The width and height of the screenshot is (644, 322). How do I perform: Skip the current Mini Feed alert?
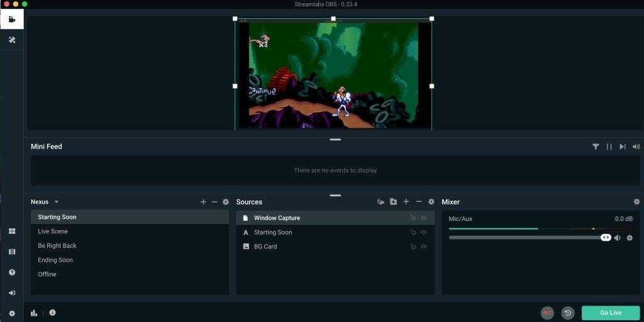pyautogui.click(x=622, y=147)
